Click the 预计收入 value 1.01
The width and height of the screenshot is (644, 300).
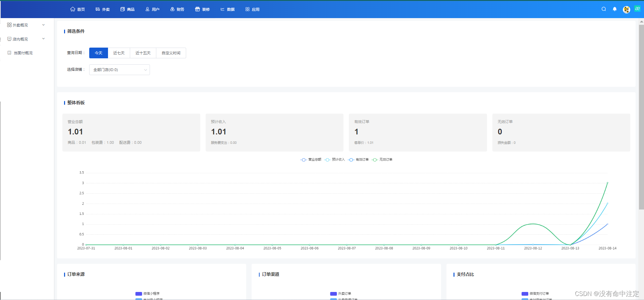tap(219, 132)
